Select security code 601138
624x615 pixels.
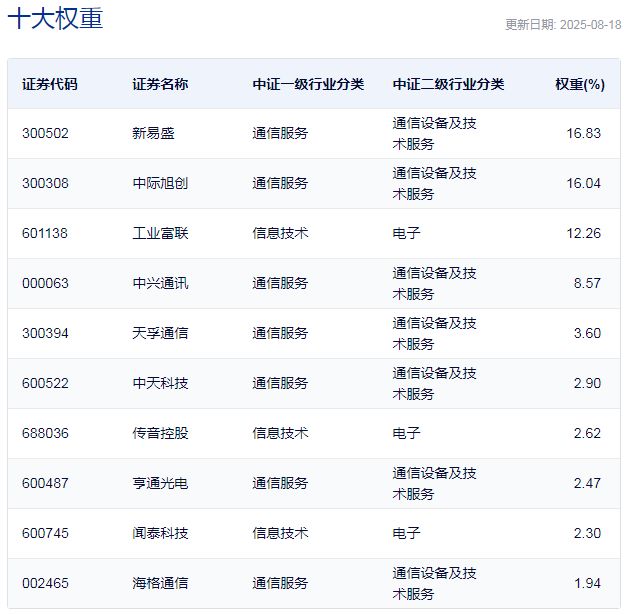click(45, 233)
